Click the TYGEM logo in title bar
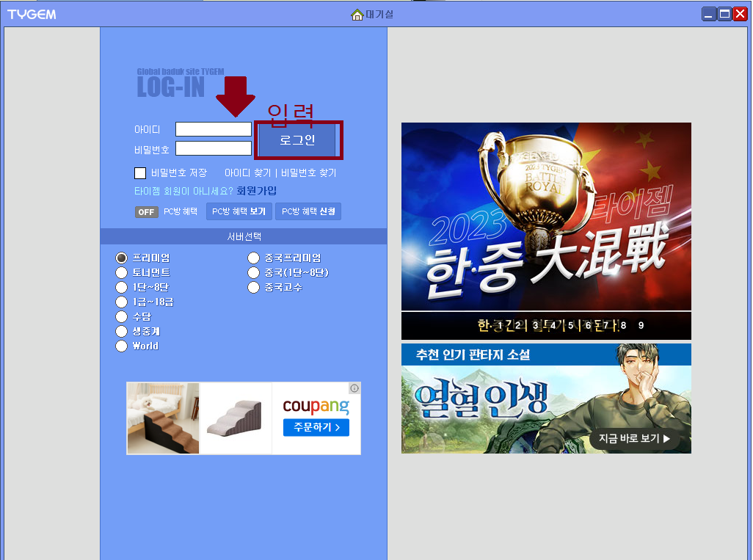Viewport: 753px width, 560px height. (x=32, y=15)
